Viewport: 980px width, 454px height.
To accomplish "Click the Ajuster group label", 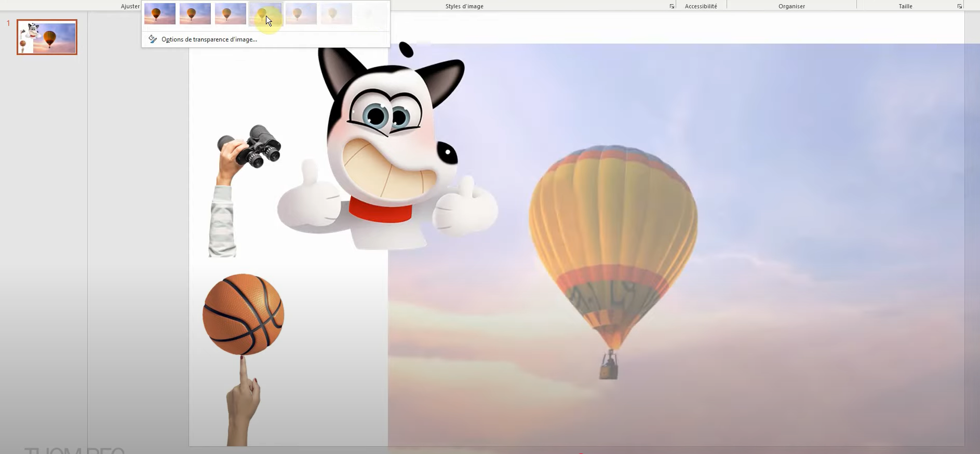I will point(130,6).
